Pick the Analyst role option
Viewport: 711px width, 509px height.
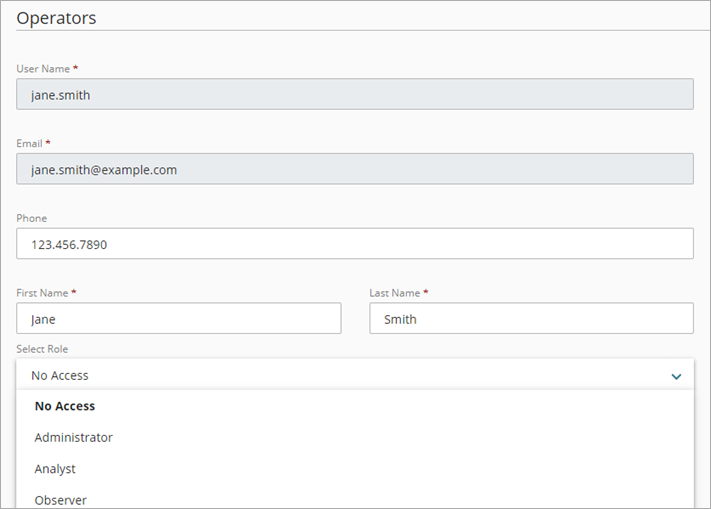[55, 468]
